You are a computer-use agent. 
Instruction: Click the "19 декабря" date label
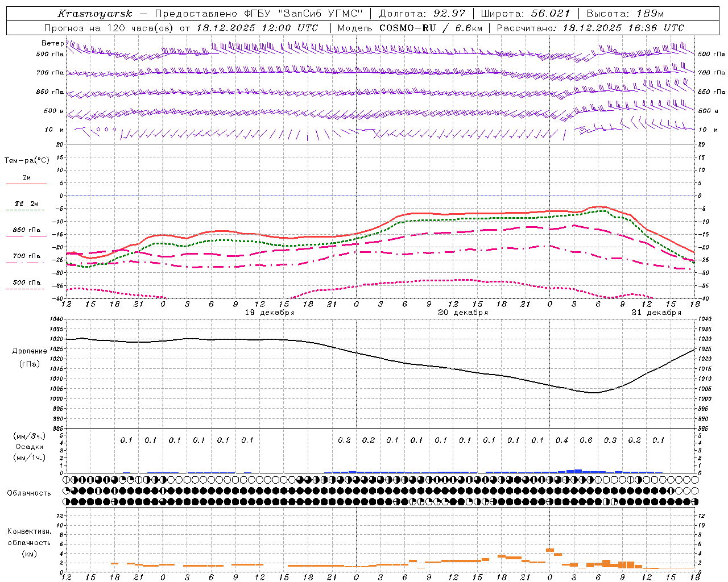pyautogui.click(x=269, y=313)
